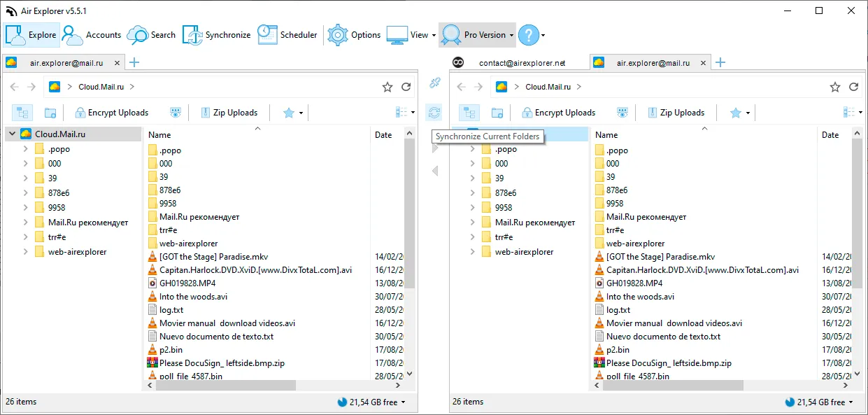
Task: Expand .popo folder in left tree
Action: [25, 149]
